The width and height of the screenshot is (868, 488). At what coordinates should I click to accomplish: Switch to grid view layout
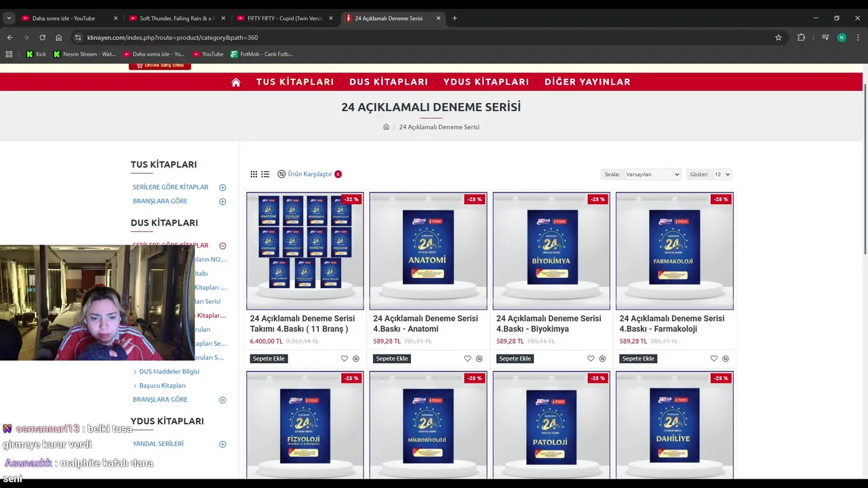pos(254,174)
